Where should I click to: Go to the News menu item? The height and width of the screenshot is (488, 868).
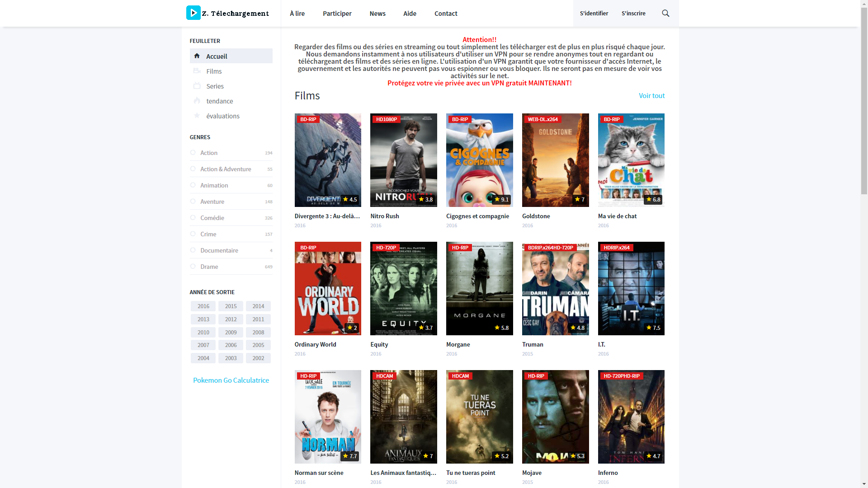[x=377, y=14]
